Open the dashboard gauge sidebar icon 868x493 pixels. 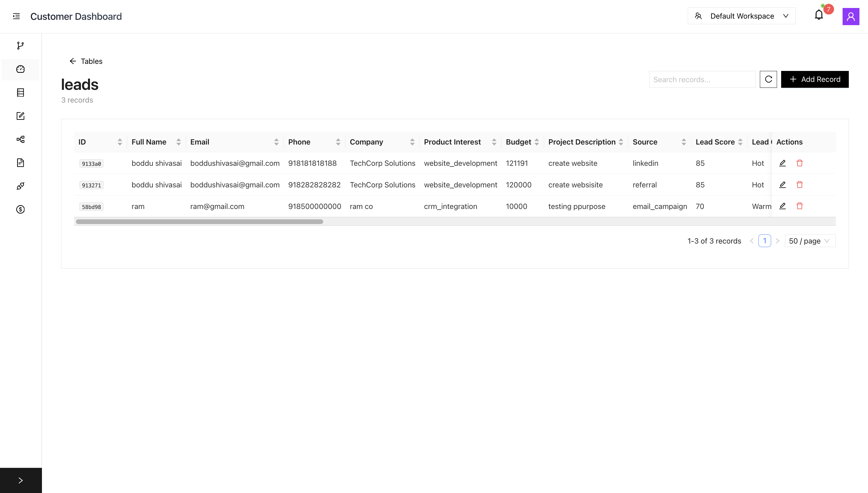pyautogui.click(x=20, y=69)
